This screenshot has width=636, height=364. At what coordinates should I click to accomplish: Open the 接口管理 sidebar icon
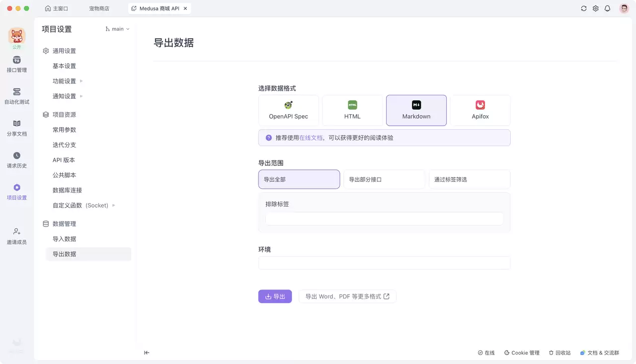(17, 60)
